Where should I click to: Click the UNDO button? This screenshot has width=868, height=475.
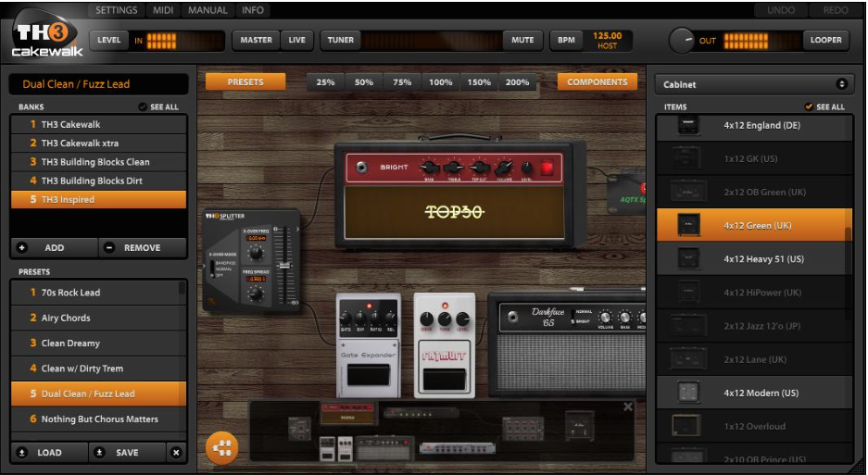tap(781, 10)
